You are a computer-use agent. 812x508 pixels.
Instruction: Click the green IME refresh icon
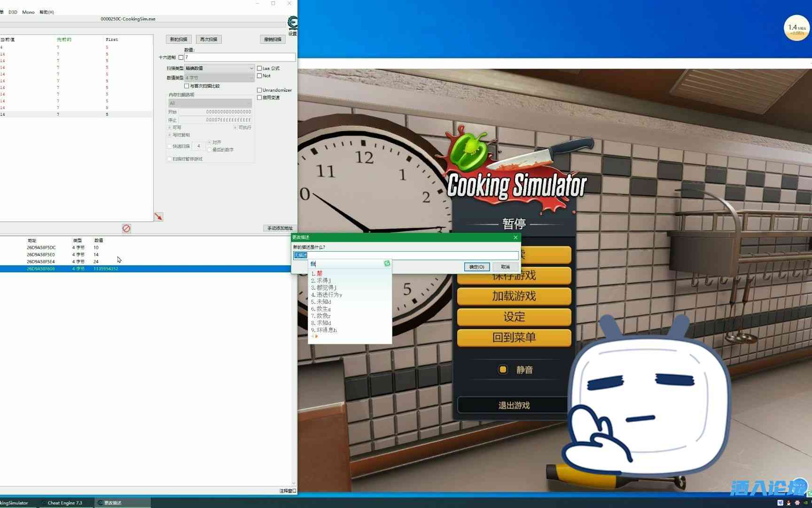[387, 263]
